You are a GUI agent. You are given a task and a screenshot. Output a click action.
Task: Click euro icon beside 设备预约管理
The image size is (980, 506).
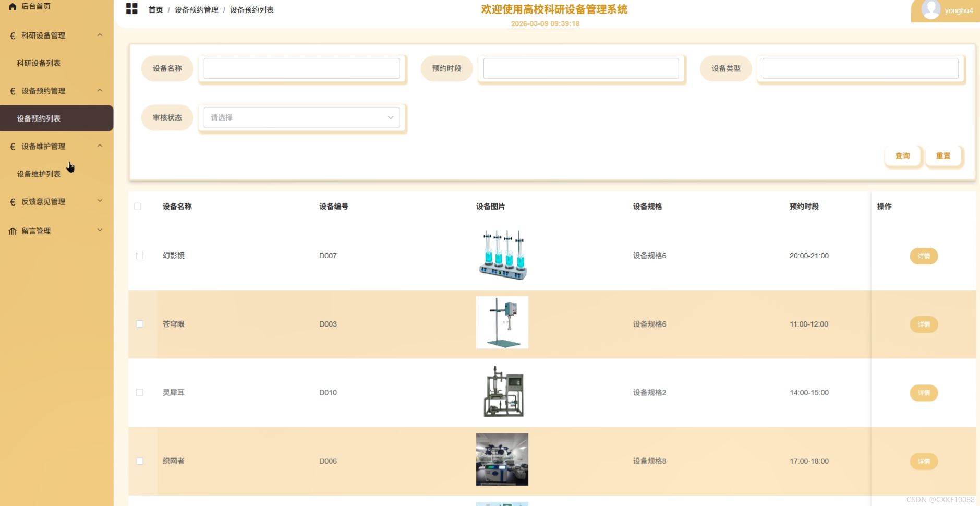13,91
